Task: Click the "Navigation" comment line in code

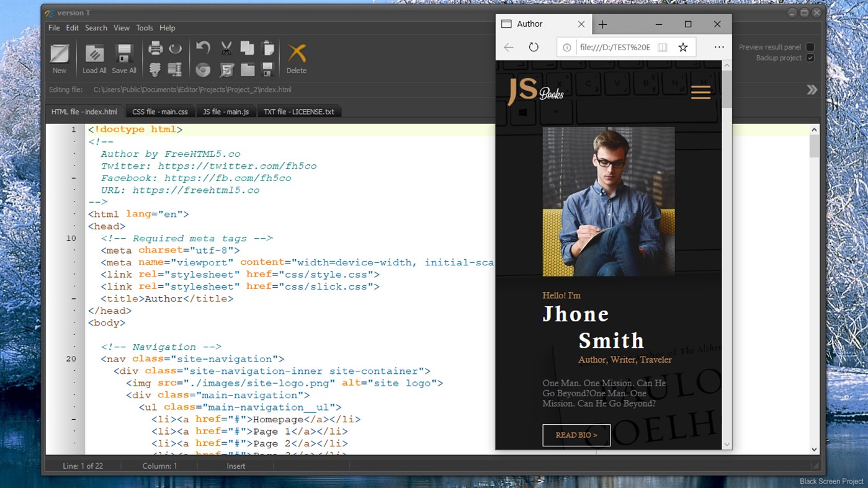Action: (161, 347)
